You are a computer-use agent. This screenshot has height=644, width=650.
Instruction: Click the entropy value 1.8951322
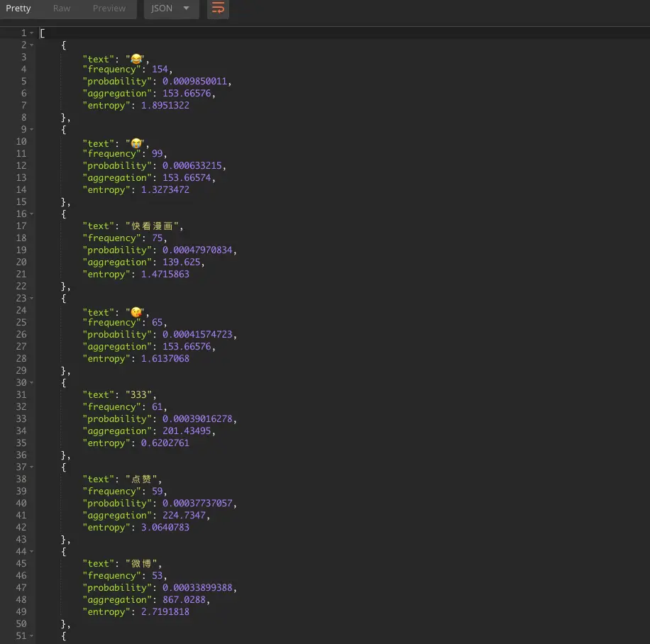tap(165, 105)
